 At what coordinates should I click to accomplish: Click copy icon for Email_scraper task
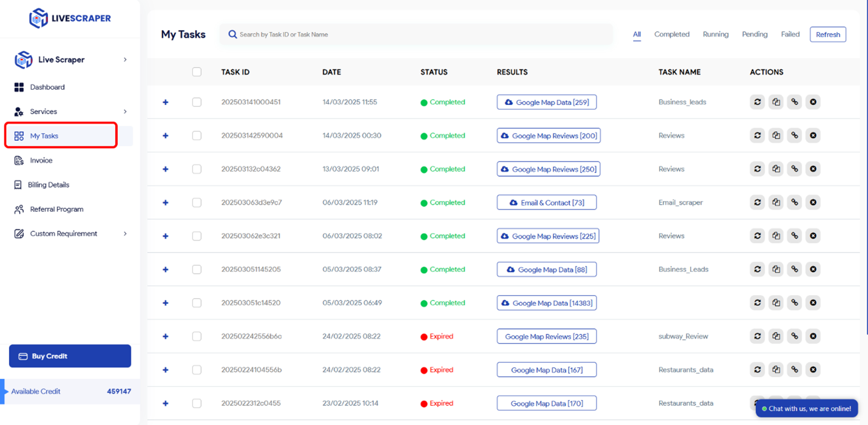[x=776, y=202]
